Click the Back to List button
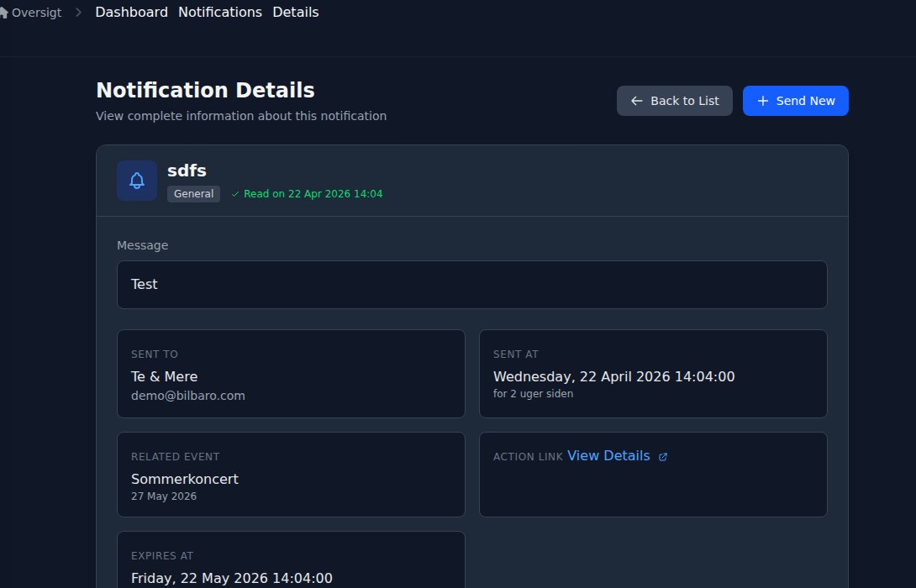Image resolution: width=916 pixels, height=588 pixels. click(674, 101)
